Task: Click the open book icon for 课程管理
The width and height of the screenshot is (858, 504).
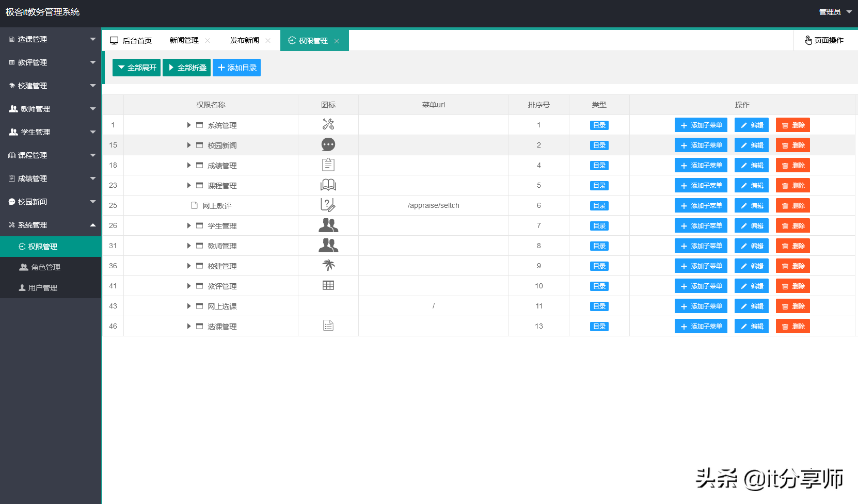Action: (328, 185)
